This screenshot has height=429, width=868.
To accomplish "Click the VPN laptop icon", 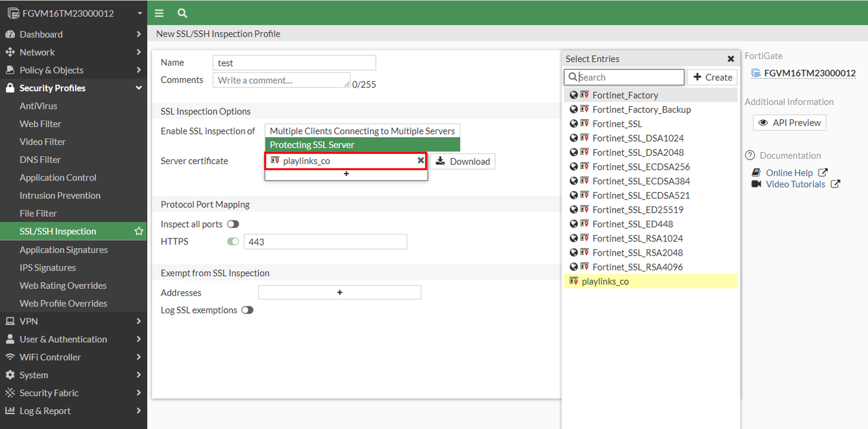I will (10, 321).
